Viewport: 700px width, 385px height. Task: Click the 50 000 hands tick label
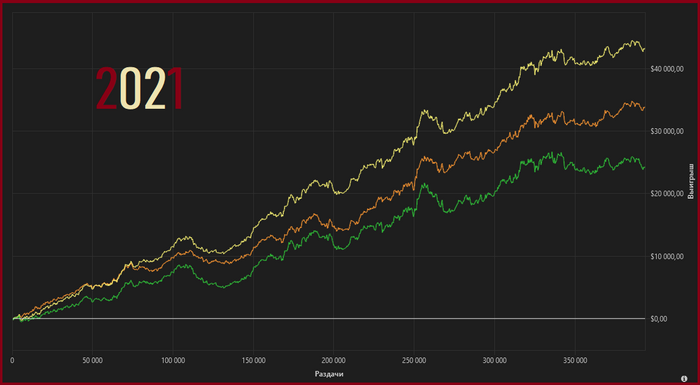pos(92,360)
